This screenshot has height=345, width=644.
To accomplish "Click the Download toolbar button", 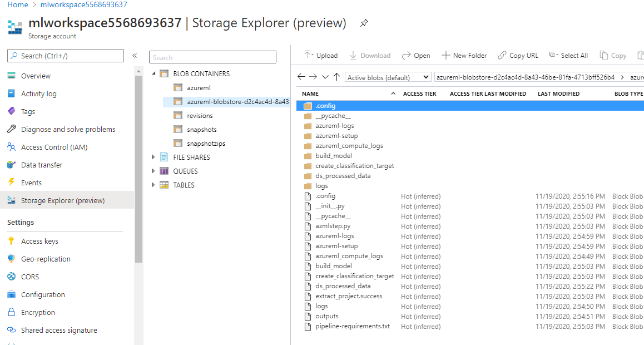I will 370,56.
